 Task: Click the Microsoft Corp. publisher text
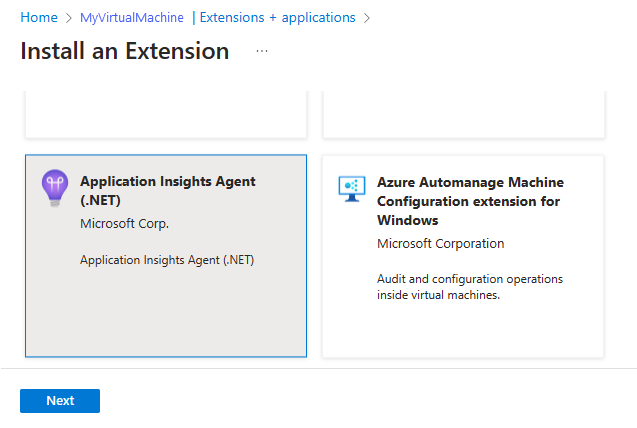(124, 223)
